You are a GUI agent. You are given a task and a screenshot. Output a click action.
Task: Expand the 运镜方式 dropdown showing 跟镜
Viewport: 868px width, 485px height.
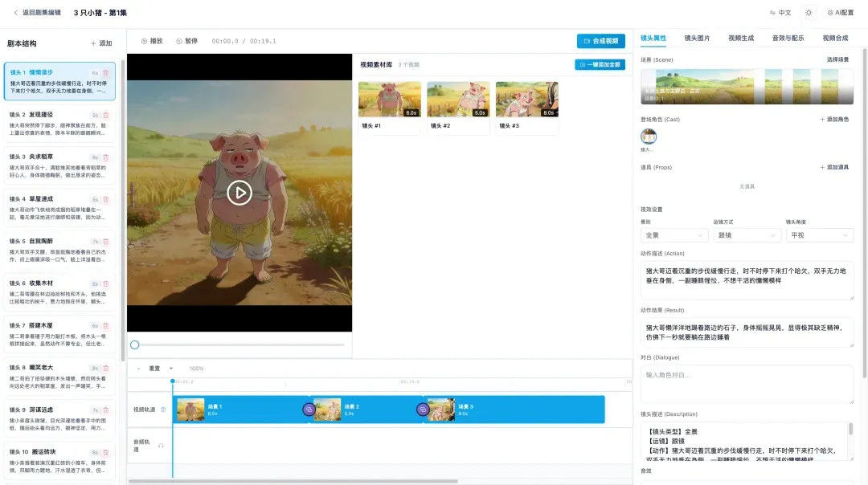[x=746, y=235]
